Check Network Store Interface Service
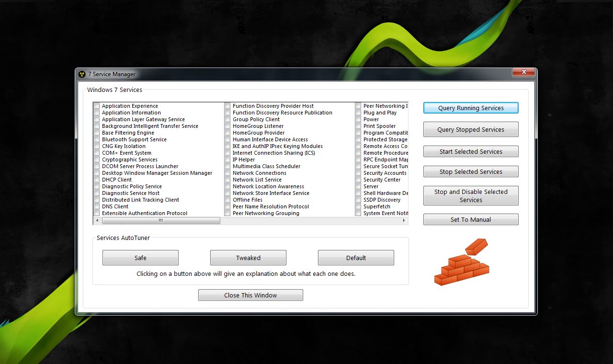The width and height of the screenshot is (613, 364). point(227,193)
